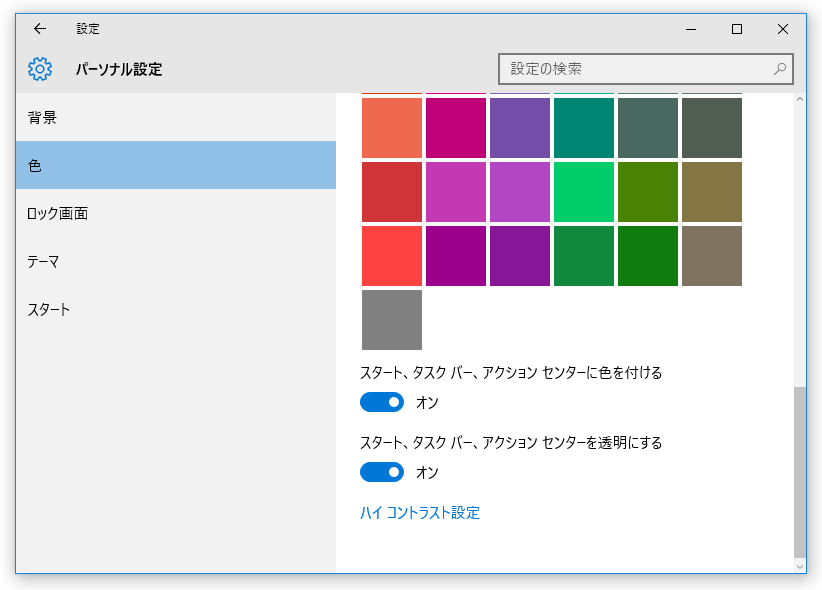Click the vertical scrollbar thumb
Screen dimensions: 822x590
799,472
